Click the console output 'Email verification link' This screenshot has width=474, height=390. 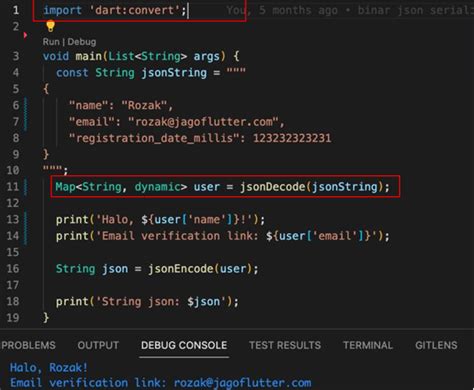click(x=161, y=383)
